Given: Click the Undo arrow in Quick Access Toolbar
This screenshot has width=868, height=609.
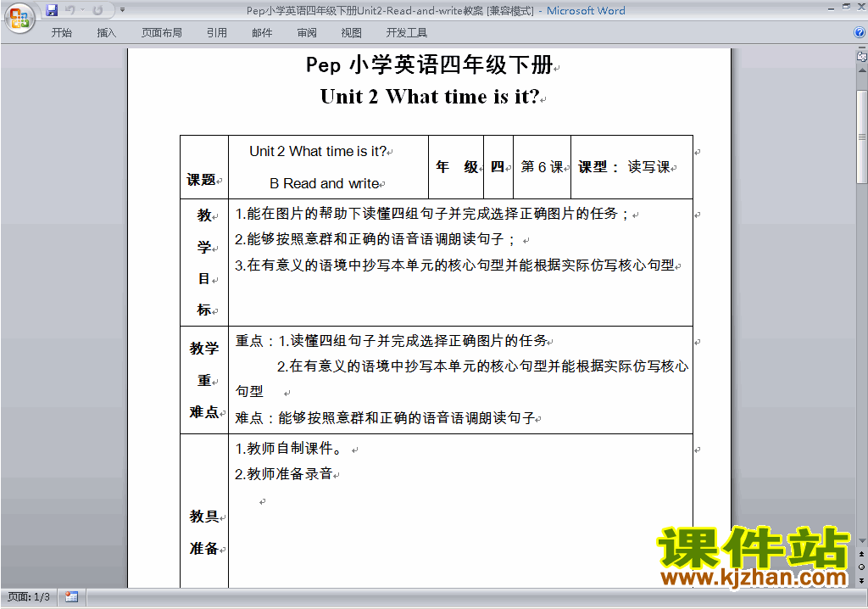Looking at the screenshot, I should [x=70, y=10].
